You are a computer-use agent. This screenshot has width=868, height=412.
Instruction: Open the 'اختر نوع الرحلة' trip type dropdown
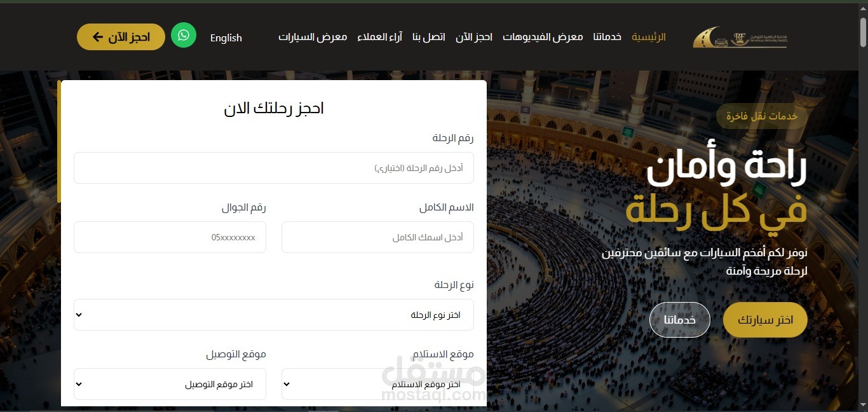(x=273, y=314)
